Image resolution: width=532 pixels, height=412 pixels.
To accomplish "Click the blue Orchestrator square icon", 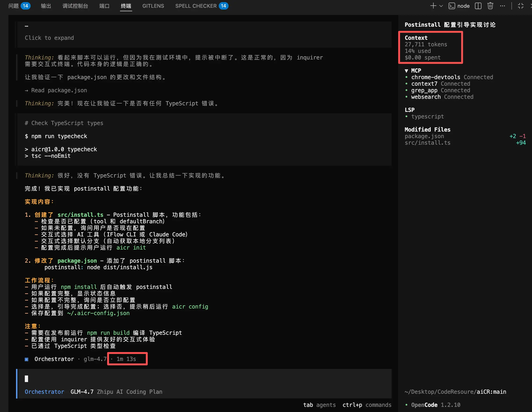I will 26,359.
